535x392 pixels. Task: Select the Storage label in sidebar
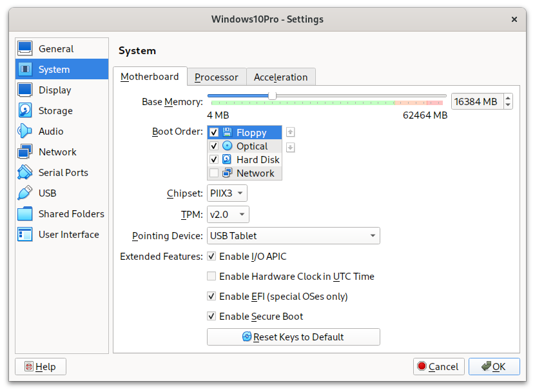pos(55,111)
